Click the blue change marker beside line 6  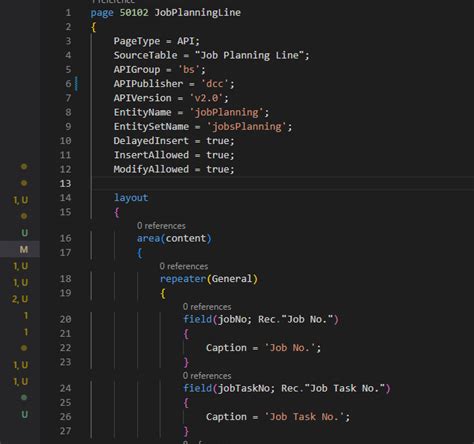coord(77,84)
